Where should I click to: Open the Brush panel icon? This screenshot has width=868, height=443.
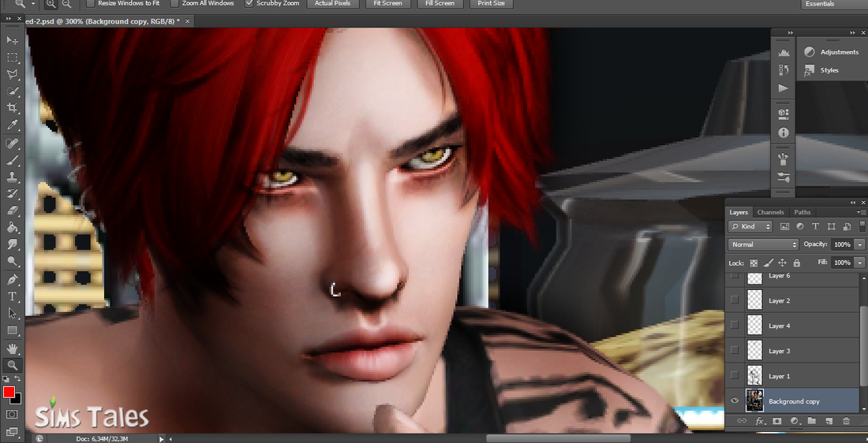pos(784,160)
